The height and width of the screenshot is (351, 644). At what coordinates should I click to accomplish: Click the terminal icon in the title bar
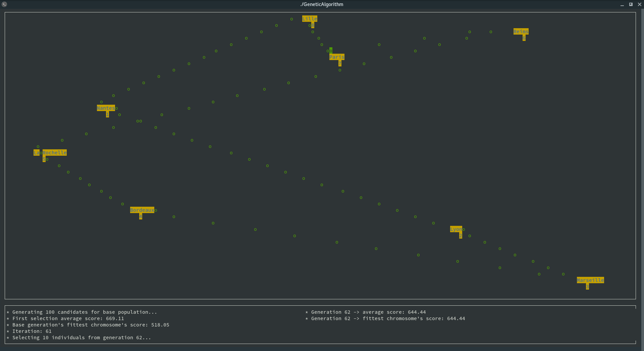(x=4, y=4)
